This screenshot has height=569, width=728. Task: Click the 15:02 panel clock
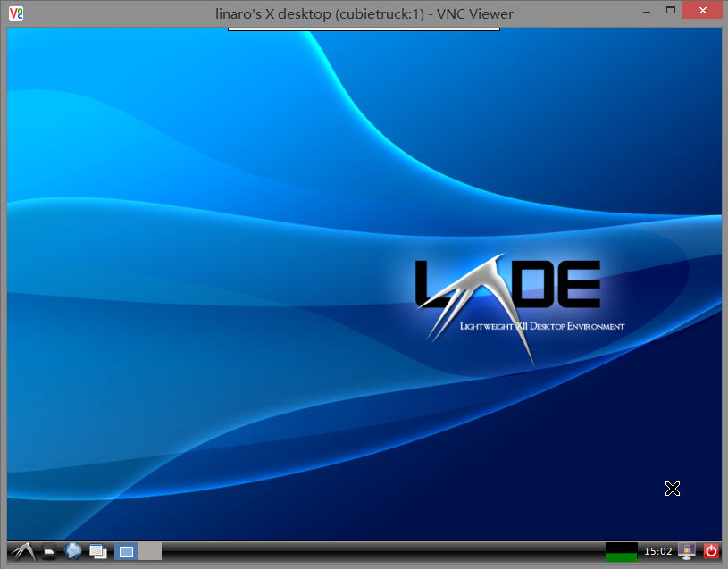[x=657, y=552]
